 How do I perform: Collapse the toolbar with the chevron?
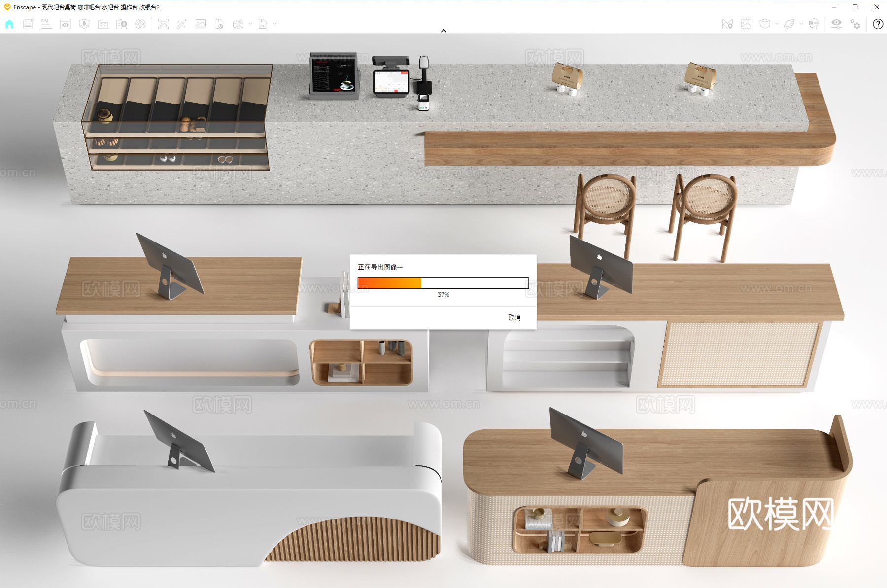(x=443, y=31)
